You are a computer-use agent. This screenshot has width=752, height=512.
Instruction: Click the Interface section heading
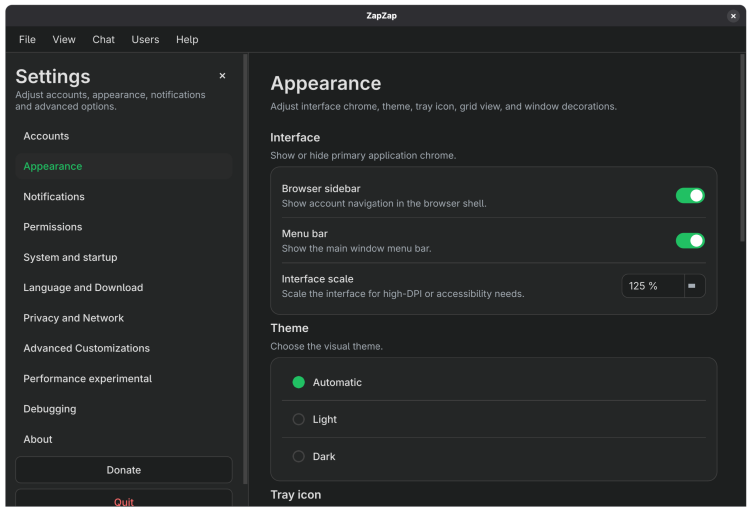pos(295,138)
